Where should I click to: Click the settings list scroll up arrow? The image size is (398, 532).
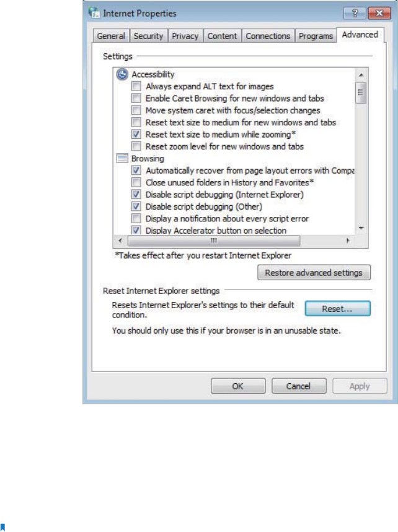pos(361,75)
